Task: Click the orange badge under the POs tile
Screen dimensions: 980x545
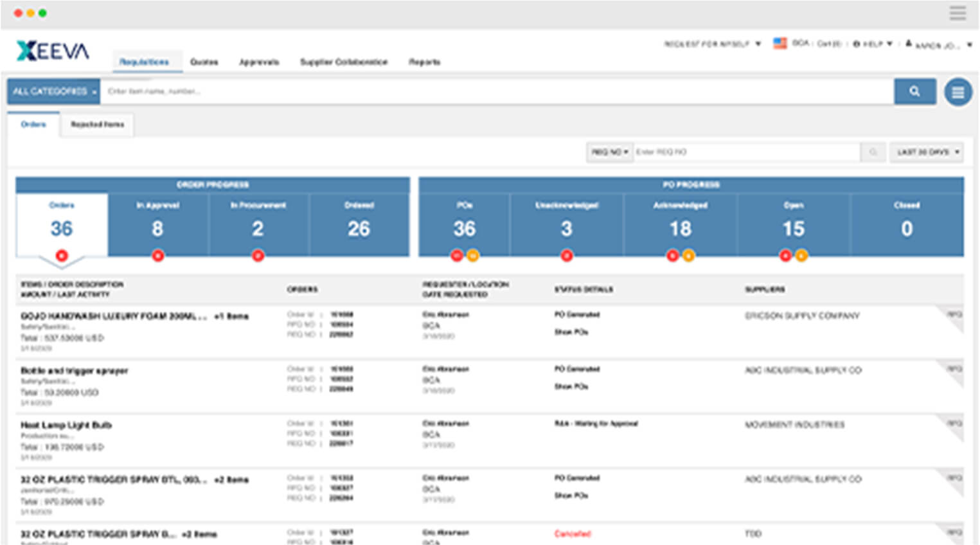Action: (x=472, y=256)
